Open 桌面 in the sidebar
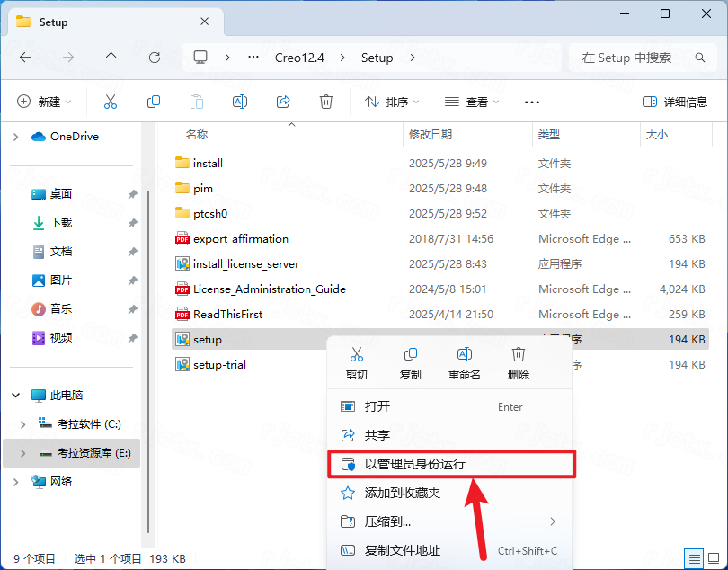This screenshot has height=570, width=728. (x=60, y=193)
